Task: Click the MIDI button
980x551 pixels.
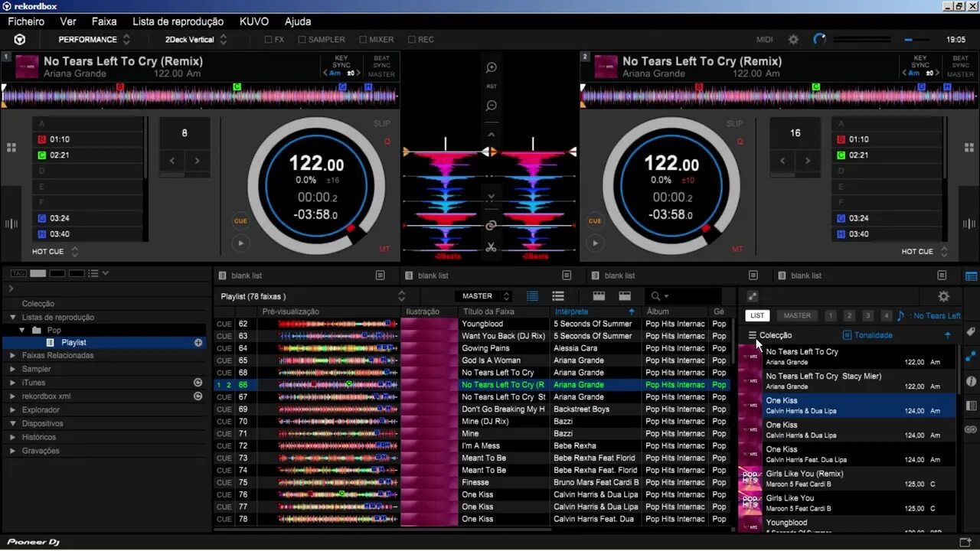Action: (x=765, y=40)
